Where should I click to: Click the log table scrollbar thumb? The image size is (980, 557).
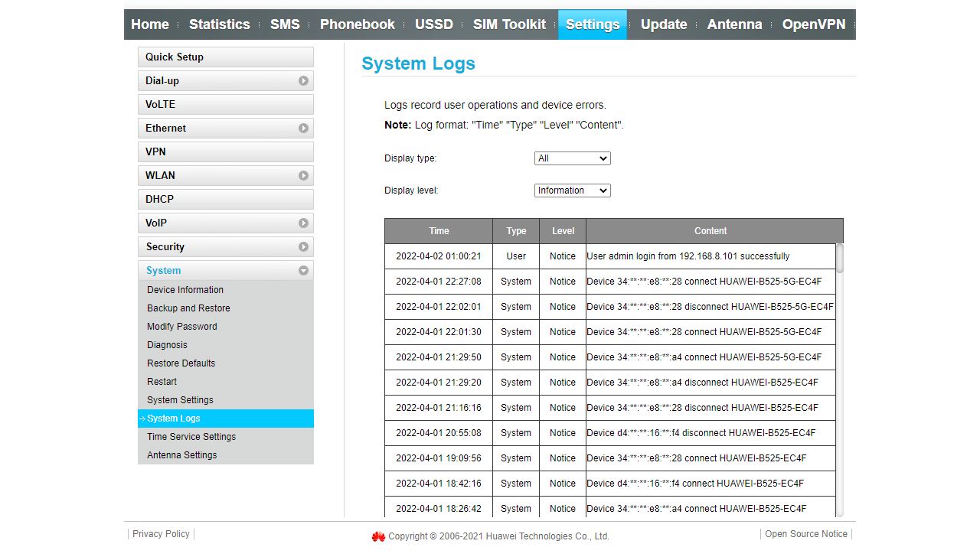[840, 258]
